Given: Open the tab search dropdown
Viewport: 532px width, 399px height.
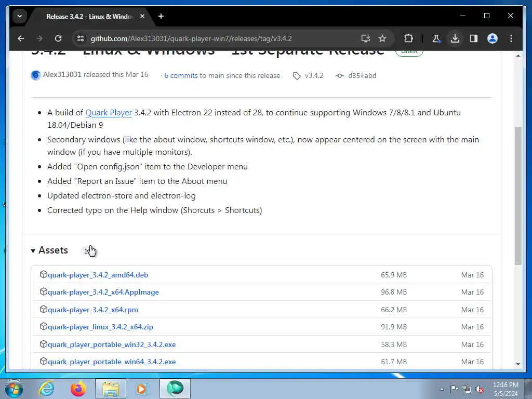Looking at the screenshot, I should tap(20, 16).
